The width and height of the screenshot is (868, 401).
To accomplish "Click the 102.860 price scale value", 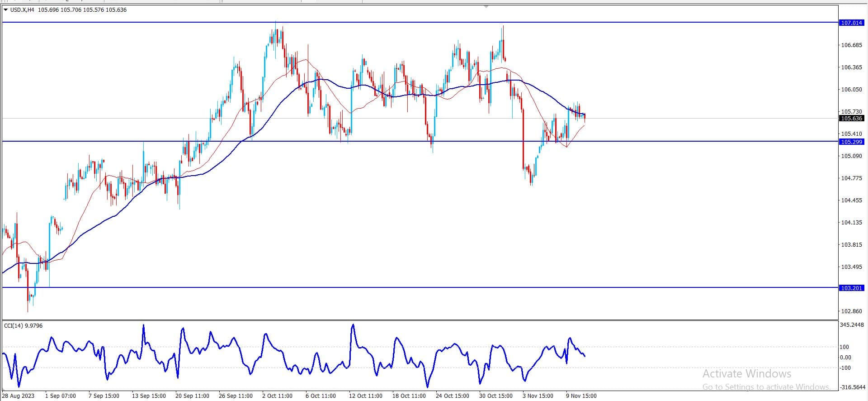I will 851,311.
